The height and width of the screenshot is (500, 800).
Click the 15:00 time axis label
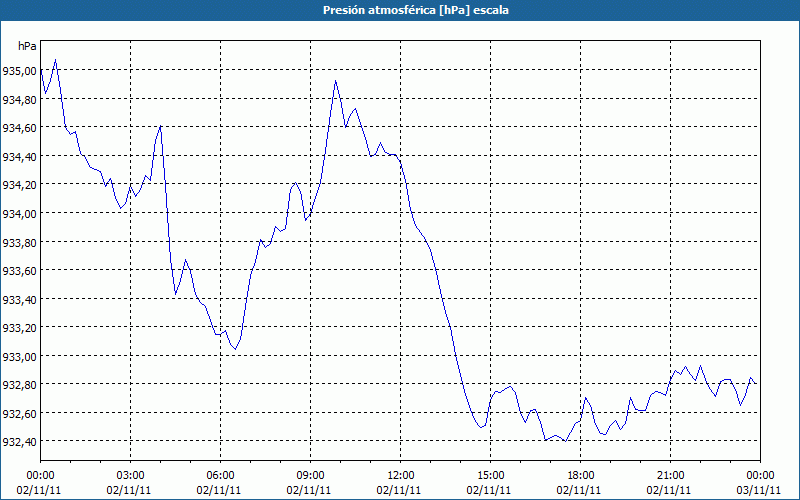490,476
